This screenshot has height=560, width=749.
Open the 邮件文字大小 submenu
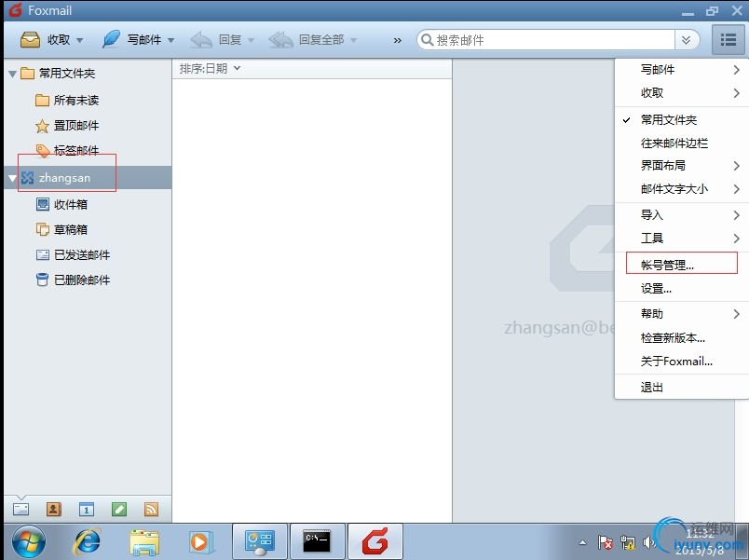coord(682,189)
